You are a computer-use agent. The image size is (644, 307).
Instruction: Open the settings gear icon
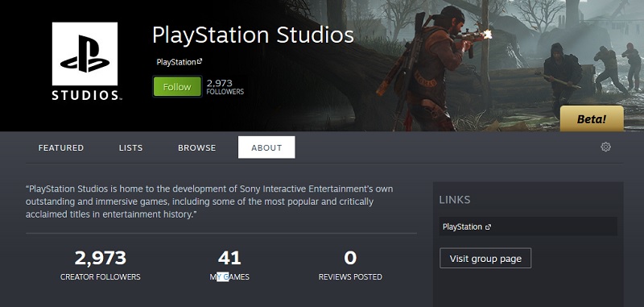point(605,147)
